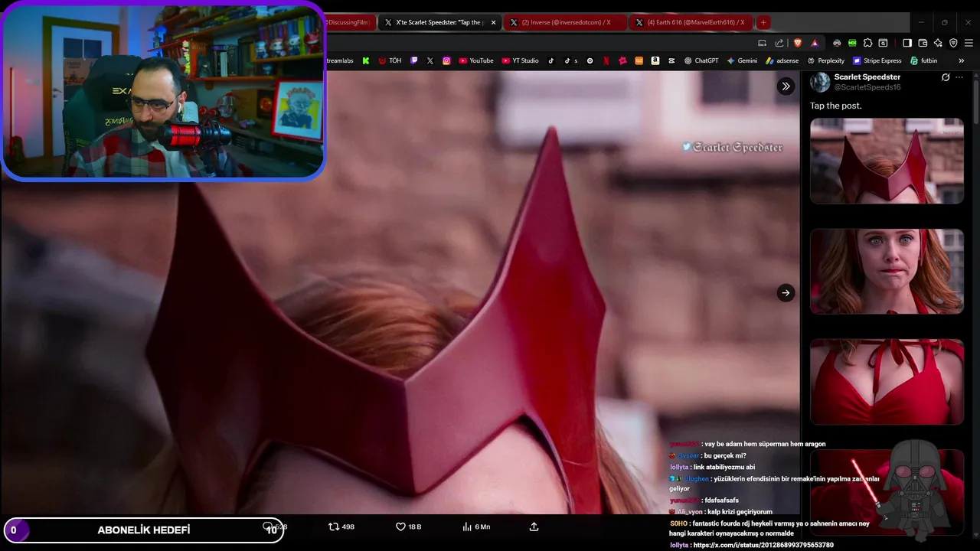Click the Grok icon beside Scarlet Speedster
This screenshot has width=980, height=551.
(946, 77)
